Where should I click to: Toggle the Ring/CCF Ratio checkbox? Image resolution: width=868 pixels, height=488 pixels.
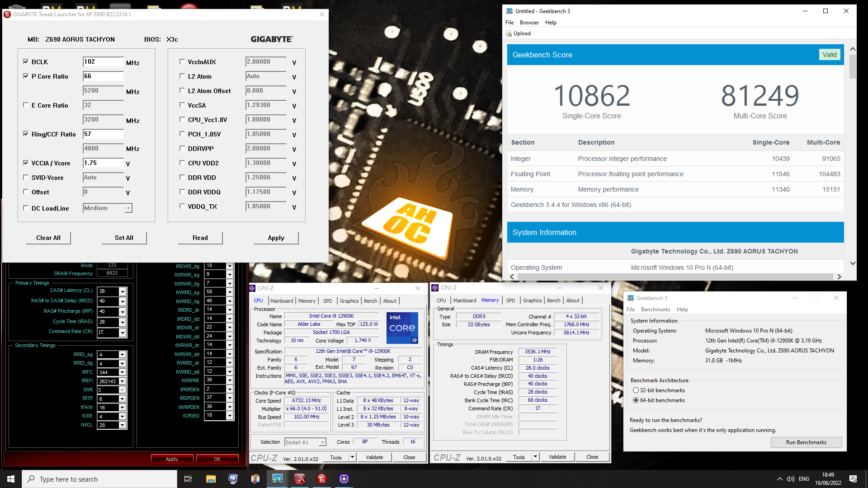pos(26,134)
